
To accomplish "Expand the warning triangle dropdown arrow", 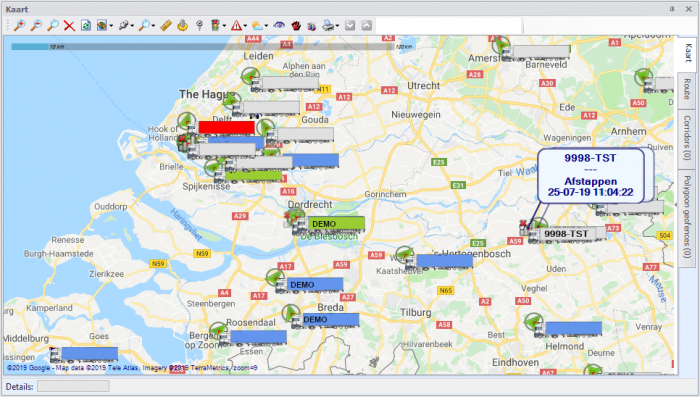I will click(x=245, y=26).
